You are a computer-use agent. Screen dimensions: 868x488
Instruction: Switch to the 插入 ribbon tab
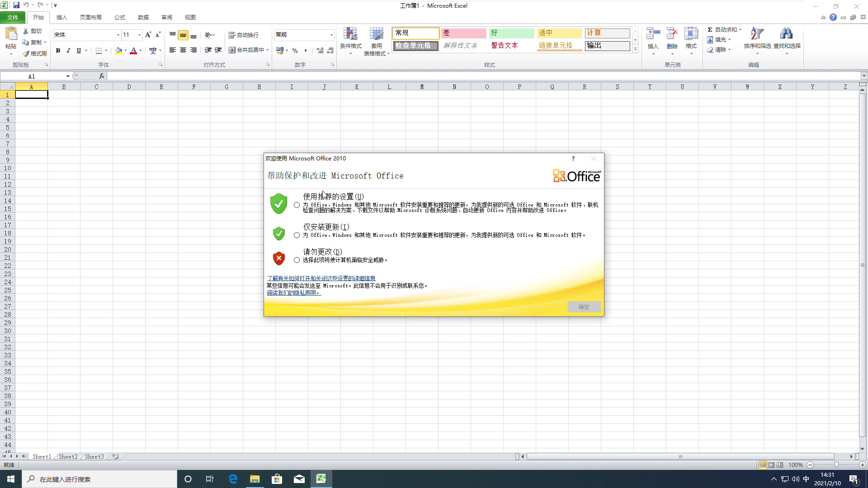pyautogui.click(x=61, y=17)
